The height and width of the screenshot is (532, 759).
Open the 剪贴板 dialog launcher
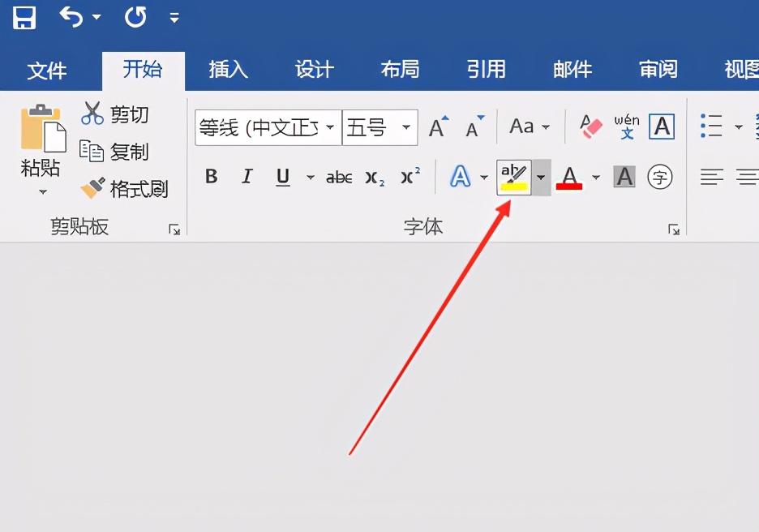(174, 230)
